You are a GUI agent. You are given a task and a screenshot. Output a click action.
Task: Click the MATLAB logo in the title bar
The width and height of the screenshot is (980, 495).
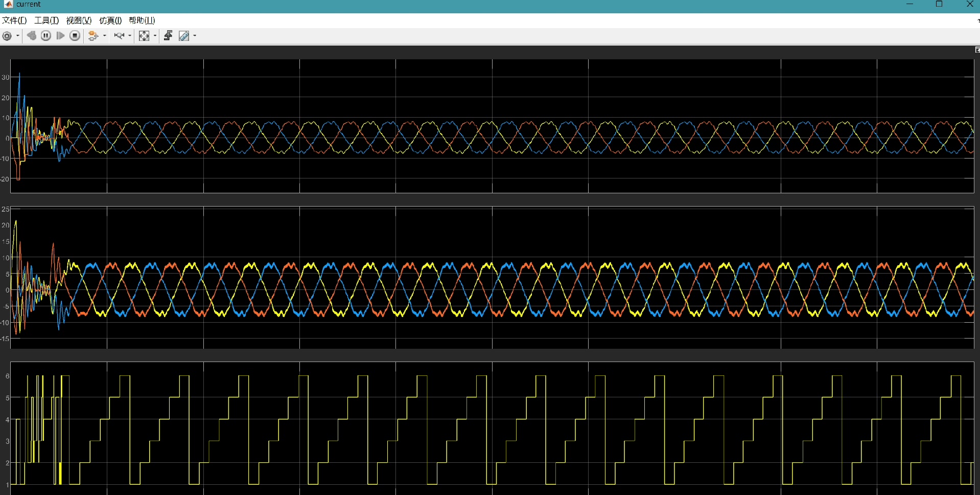click(8, 4)
